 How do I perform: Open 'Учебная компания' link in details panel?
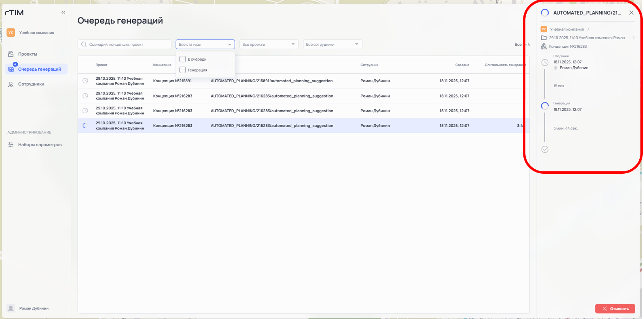pyautogui.click(x=567, y=29)
